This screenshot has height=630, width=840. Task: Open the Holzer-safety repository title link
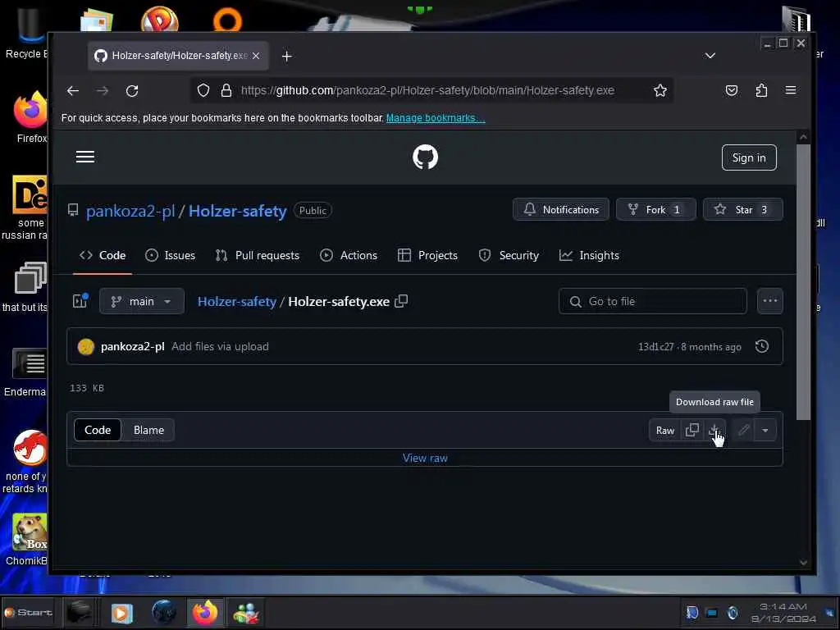tap(237, 211)
